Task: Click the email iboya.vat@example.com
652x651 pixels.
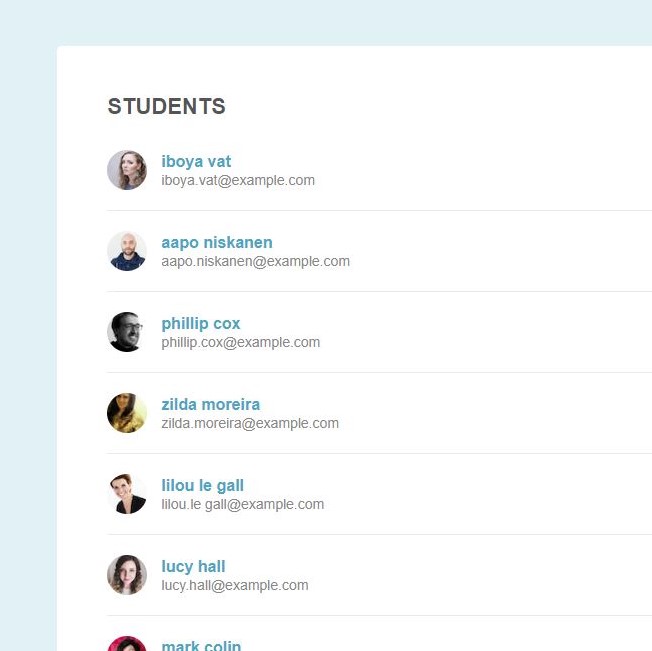Action: (238, 181)
